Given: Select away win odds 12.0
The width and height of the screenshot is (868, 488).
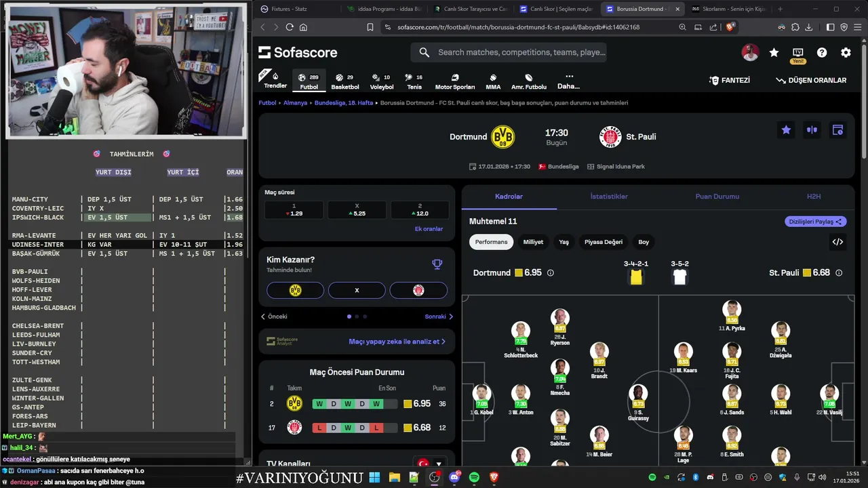Looking at the screenshot, I should (x=419, y=210).
